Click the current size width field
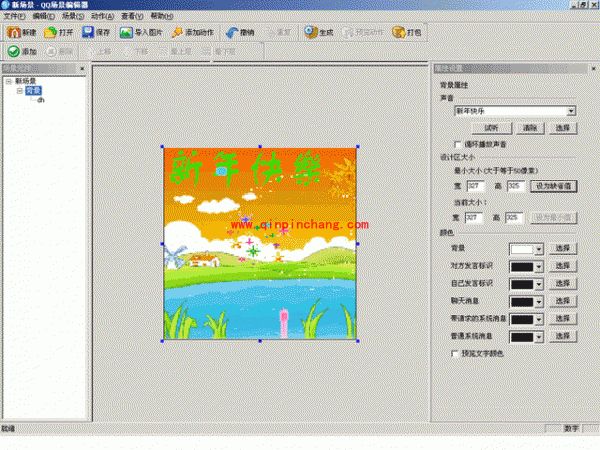 point(474,218)
